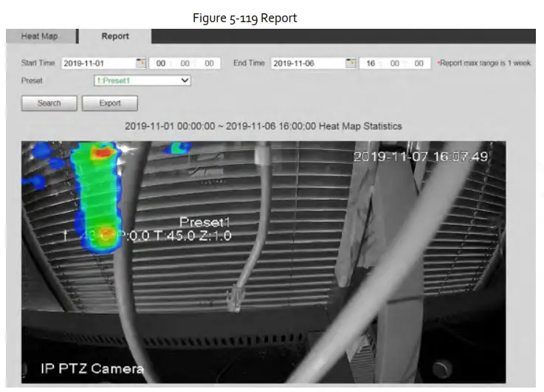Open the End Time calendar picker
The height and width of the screenshot is (392, 544).
351,63
